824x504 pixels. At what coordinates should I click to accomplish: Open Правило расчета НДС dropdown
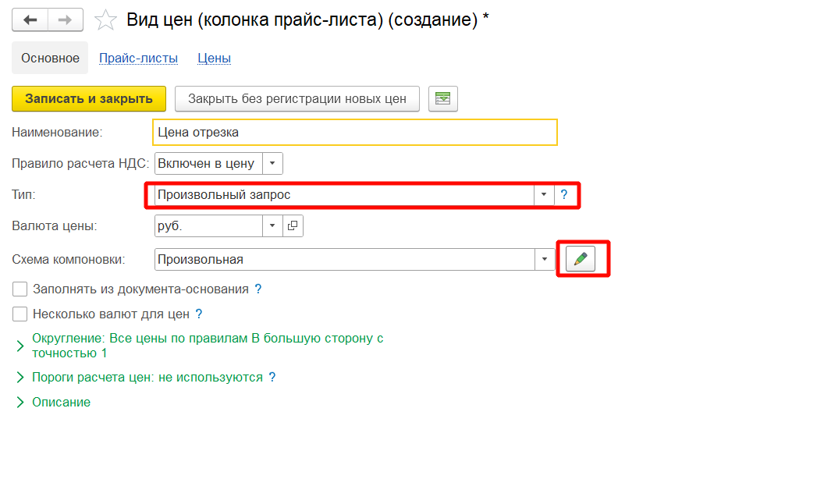pyautogui.click(x=272, y=163)
